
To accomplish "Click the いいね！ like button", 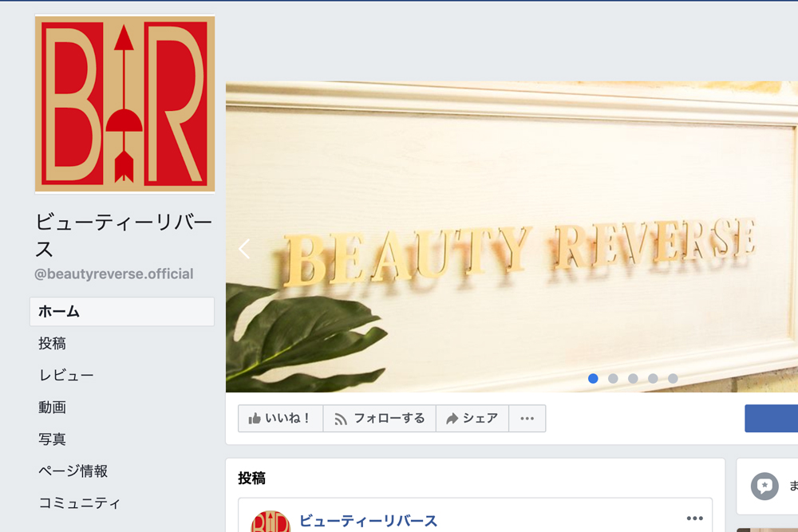I will [x=280, y=419].
